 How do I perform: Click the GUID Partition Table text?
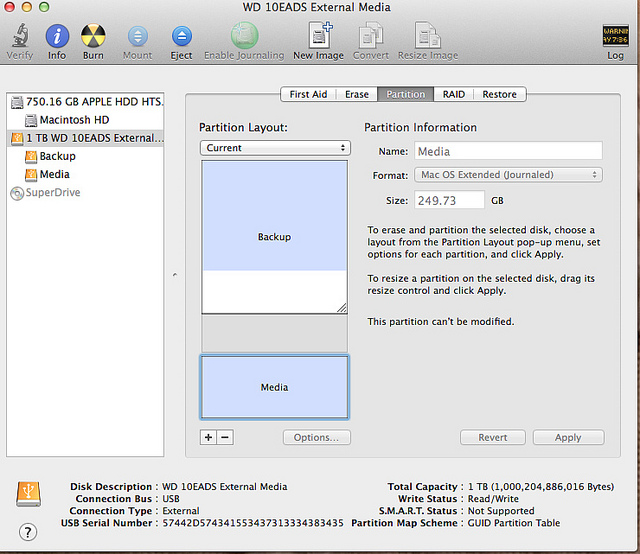(514, 523)
